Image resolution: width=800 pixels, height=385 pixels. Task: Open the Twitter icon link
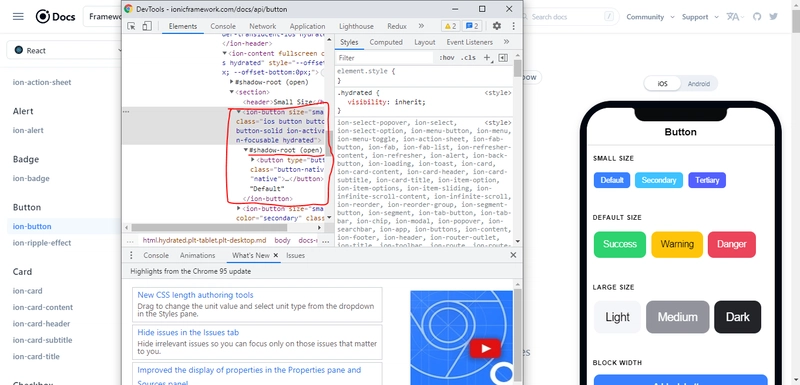(773, 17)
